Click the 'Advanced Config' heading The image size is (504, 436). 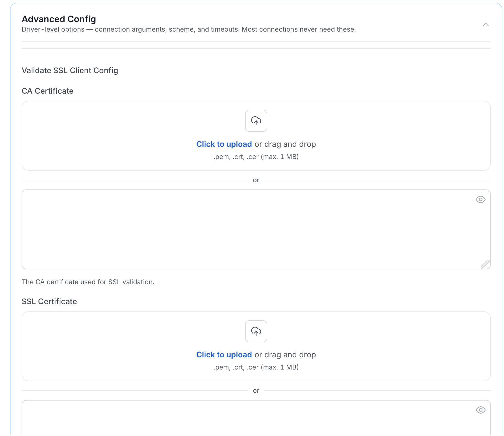(59, 19)
